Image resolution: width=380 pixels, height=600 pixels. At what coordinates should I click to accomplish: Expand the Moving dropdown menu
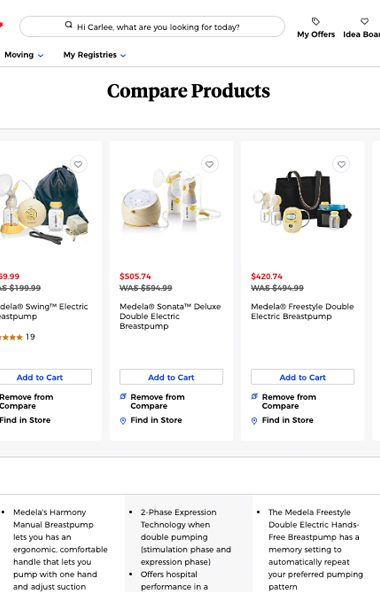point(24,55)
